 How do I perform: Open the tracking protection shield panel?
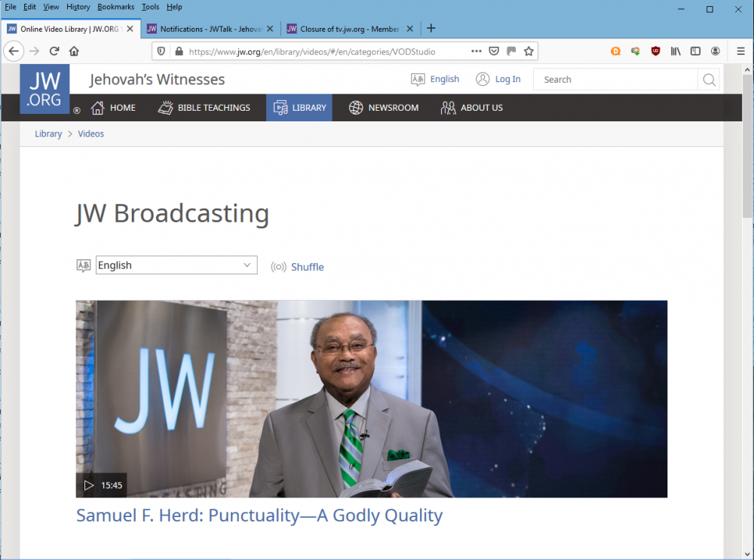[x=160, y=50]
